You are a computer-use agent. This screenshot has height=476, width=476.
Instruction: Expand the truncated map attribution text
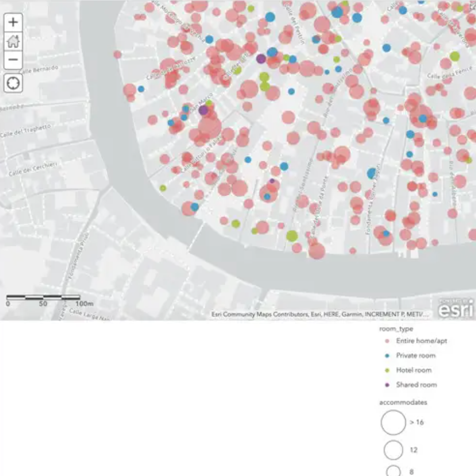pyautogui.click(x=321, y=314)
